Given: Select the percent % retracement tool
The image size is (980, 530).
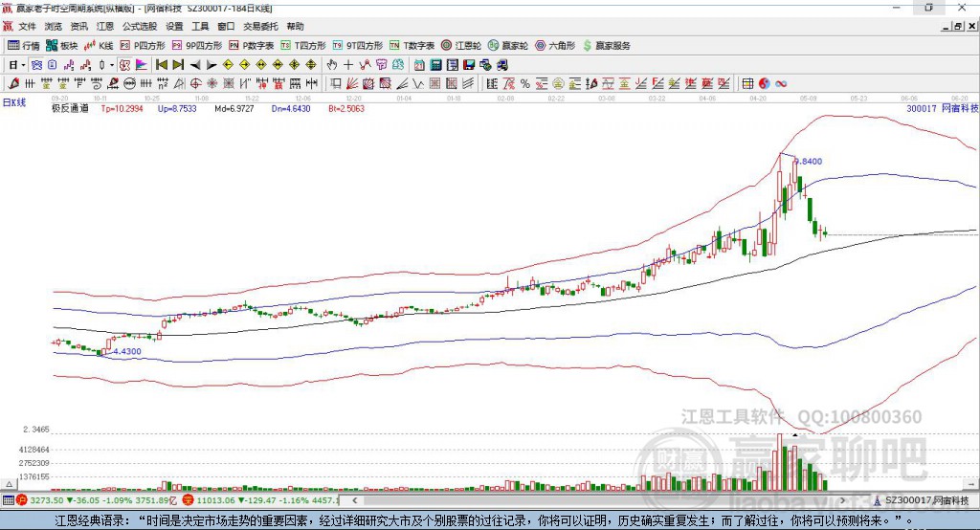Looking at the screenshot, I should point(525,84).
